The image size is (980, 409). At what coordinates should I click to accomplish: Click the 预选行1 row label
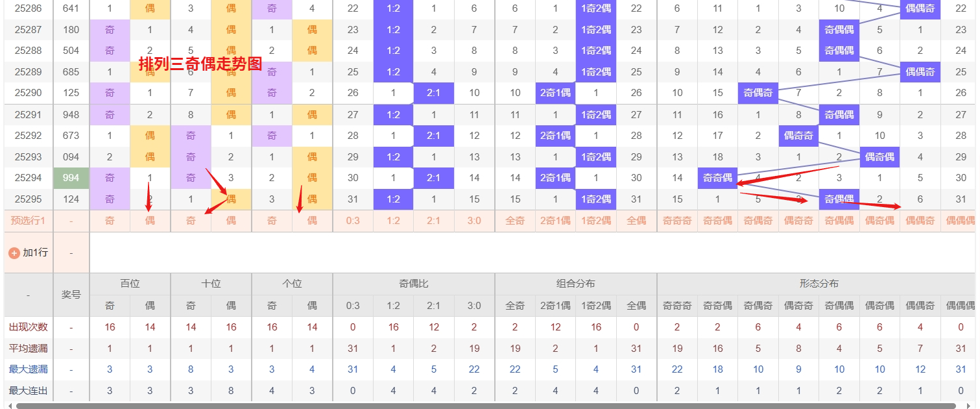click(29, 221)
